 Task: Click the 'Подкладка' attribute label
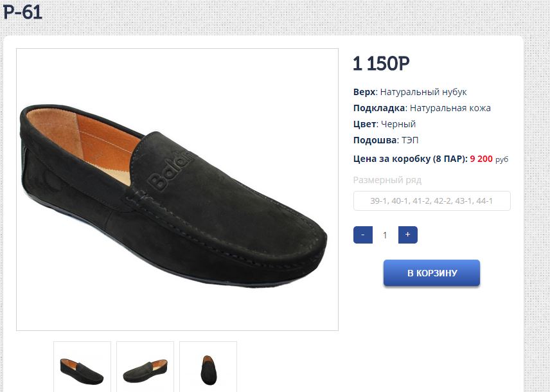coord(378,108)
